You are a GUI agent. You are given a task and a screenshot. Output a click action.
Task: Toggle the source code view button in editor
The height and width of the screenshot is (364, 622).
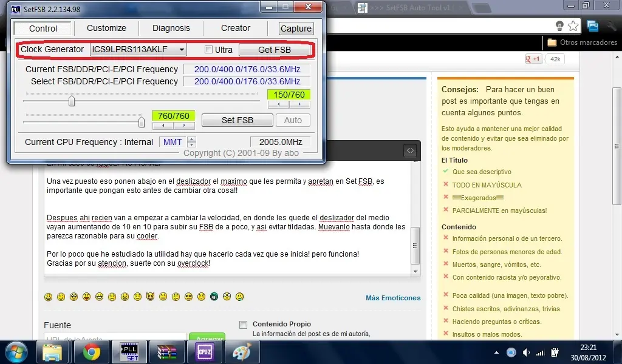click(410, 150)
